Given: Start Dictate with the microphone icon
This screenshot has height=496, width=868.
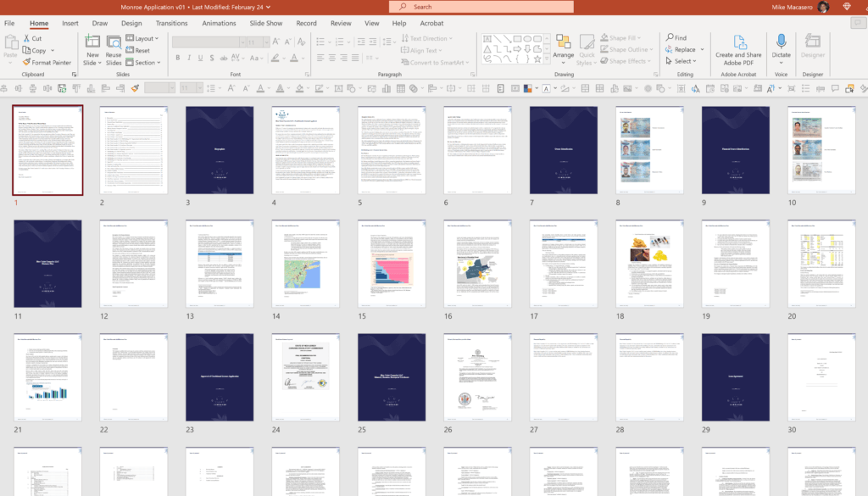Looking at the screenshot, I should [x=781, y=42].
